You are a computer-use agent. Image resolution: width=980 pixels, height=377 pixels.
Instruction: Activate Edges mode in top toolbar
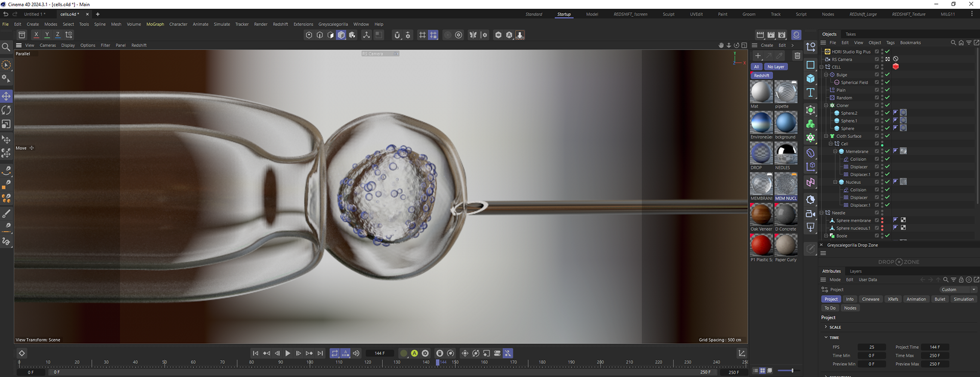click(320, 35)
